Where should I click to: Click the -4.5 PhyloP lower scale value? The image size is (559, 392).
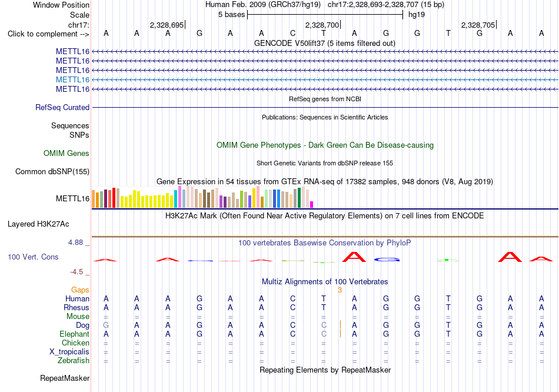coord(76,272)
